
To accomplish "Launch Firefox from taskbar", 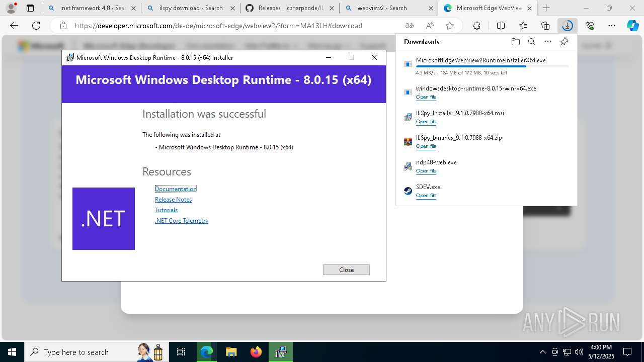I will (x=256, y=352).
